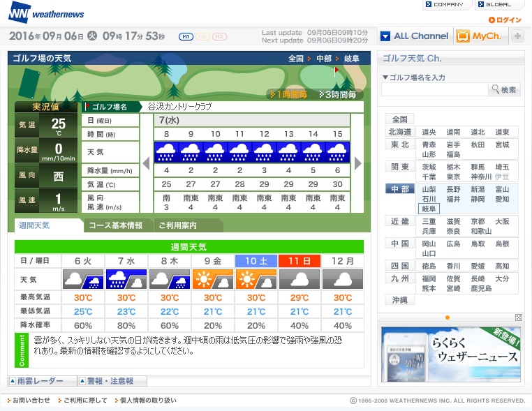The height and width of the screenshot is (411, 532).
Task: Open 道央 area link
Action: point(429,133)
